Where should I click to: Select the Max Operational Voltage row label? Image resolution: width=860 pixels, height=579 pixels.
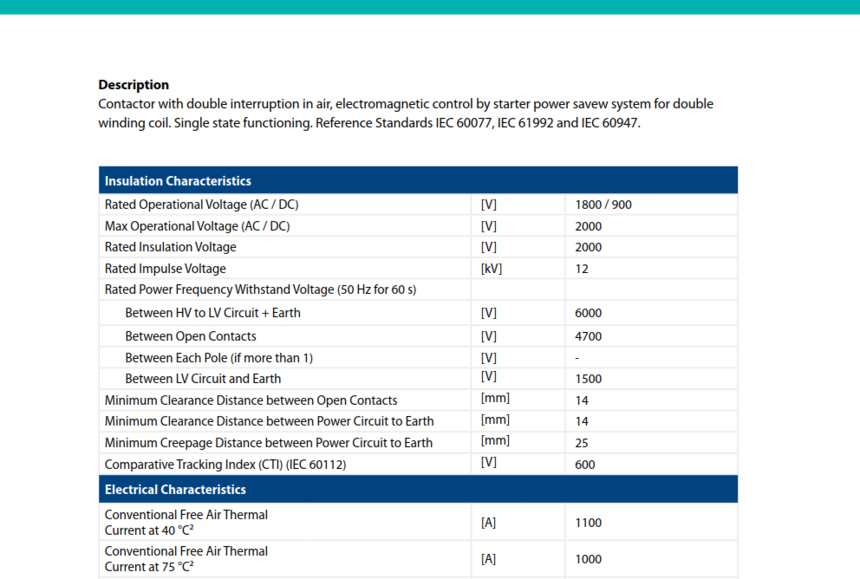pyautogui.click(x=197, y=226)
